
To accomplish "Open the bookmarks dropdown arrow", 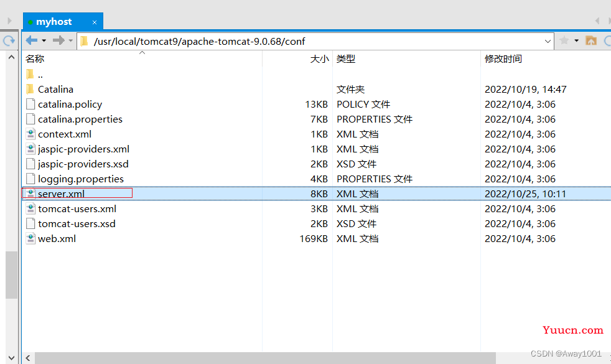I will 576,40.
